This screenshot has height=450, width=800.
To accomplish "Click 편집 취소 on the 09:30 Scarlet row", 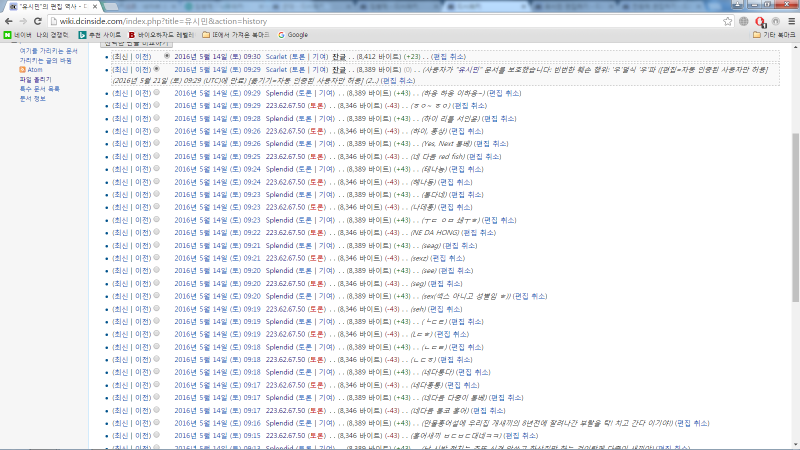I will (448, 57).
